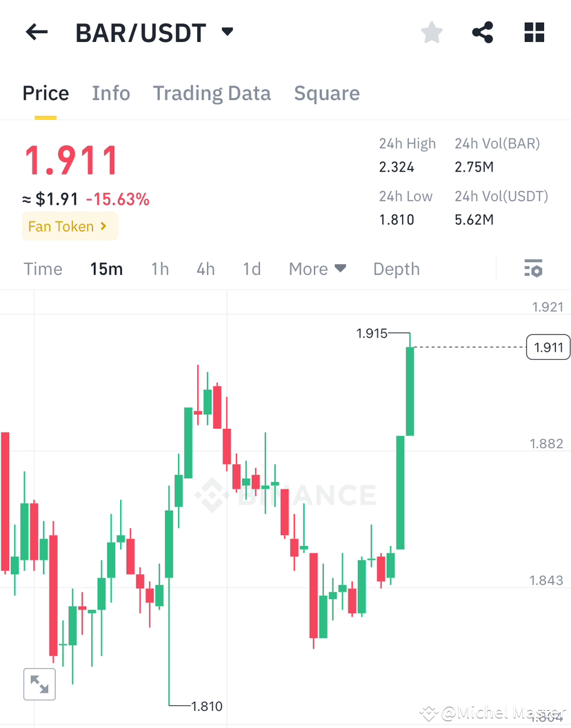Screen dimensions: 571x728
Task: Expand the BAR/USDT pair dropdown arrow
Action: click(227, 32)
